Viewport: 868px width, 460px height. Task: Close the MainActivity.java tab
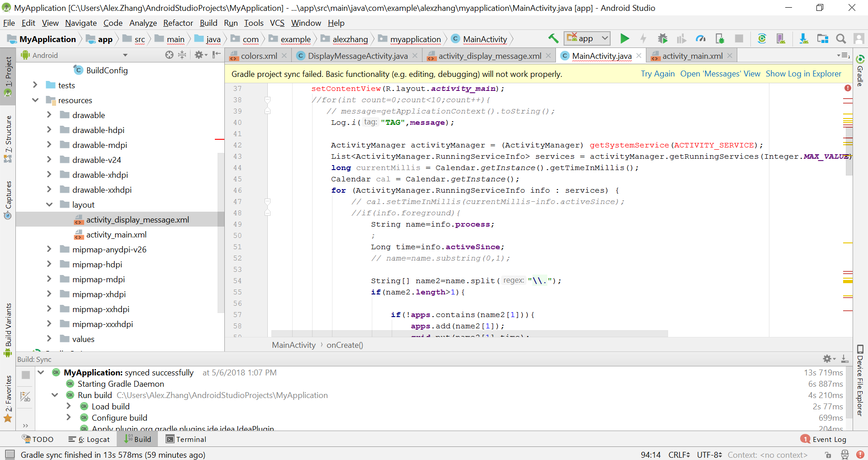tap(639, 56)
